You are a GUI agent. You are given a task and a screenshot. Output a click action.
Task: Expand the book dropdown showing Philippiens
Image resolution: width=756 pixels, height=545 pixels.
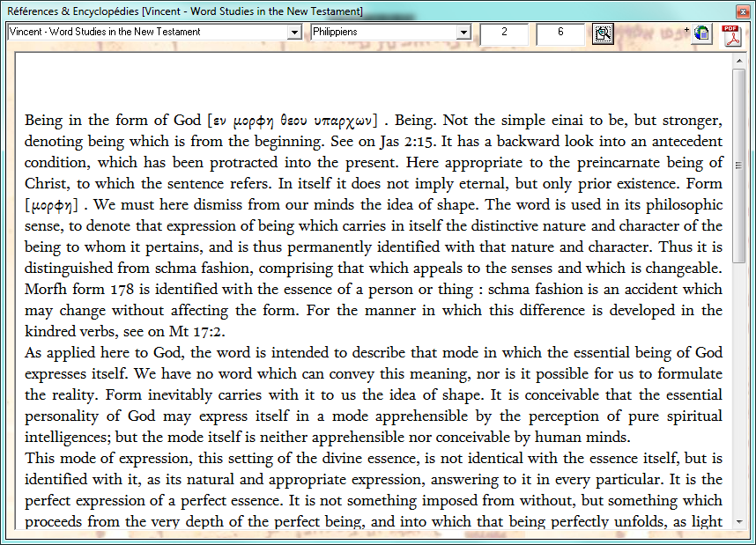click(x=463, y=33)
